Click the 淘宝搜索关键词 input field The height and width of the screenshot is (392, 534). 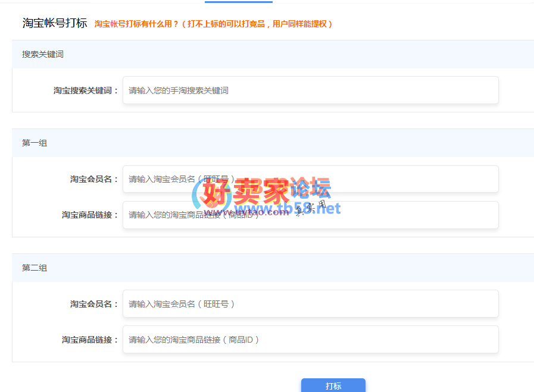[x=310, y=90]
